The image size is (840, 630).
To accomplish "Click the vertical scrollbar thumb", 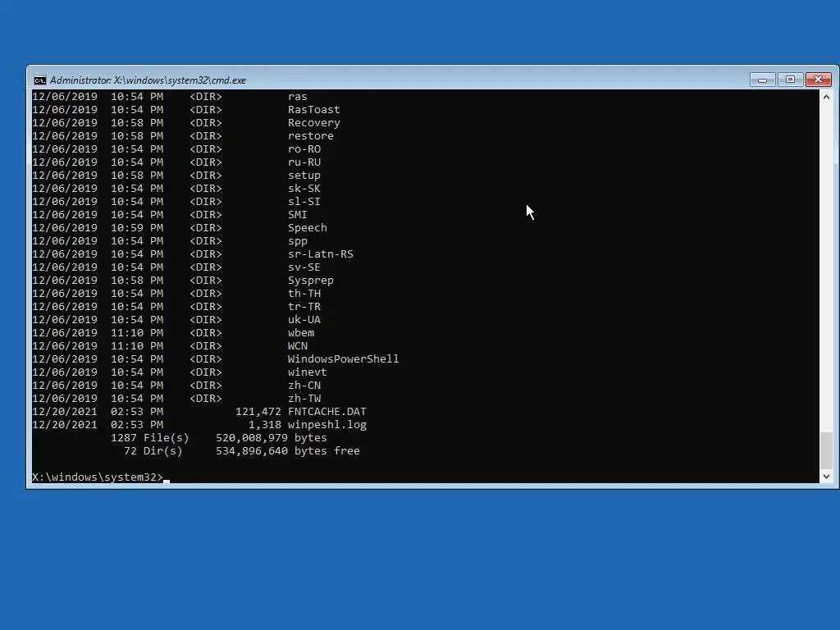I will point(826,450).
